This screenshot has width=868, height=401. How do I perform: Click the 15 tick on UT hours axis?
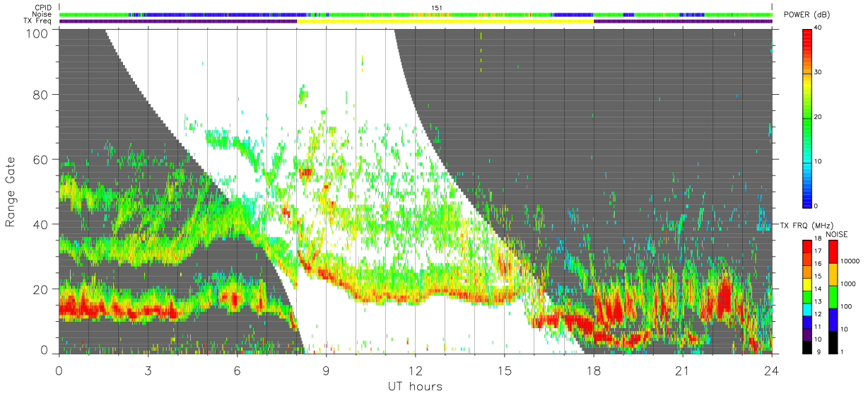click(505, 370)
